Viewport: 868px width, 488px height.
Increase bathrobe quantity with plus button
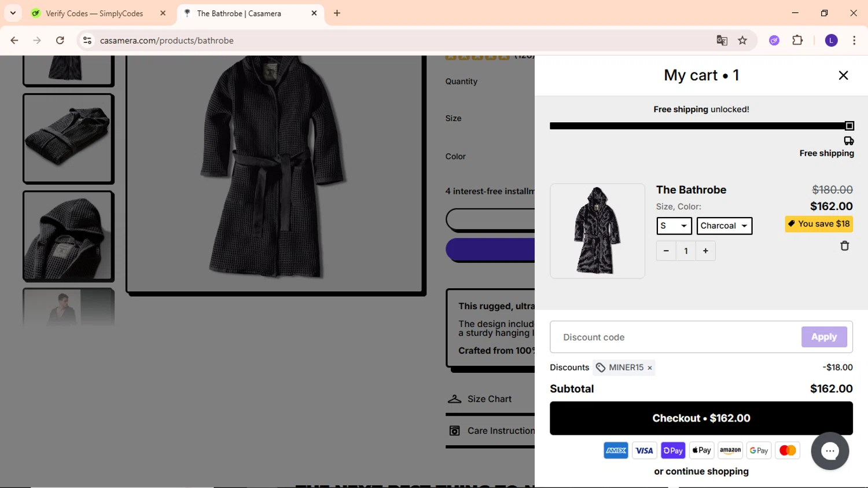(x=705, y=251)
